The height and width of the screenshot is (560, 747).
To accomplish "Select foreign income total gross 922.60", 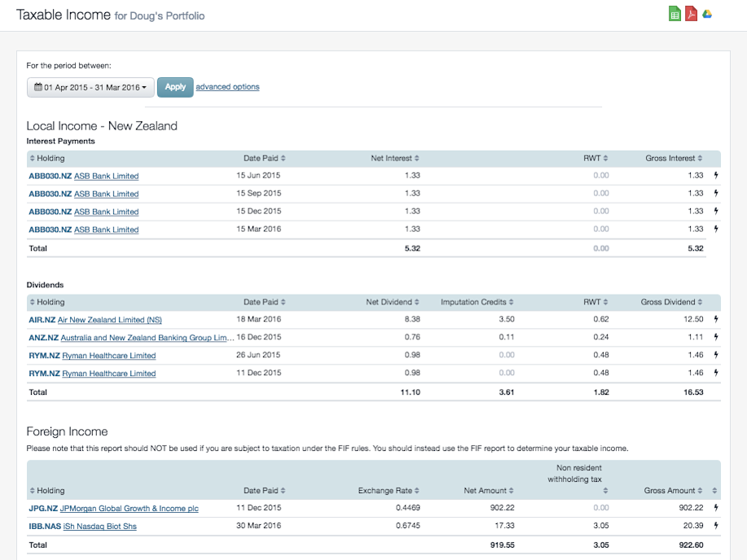I will (x=691, y=545).
